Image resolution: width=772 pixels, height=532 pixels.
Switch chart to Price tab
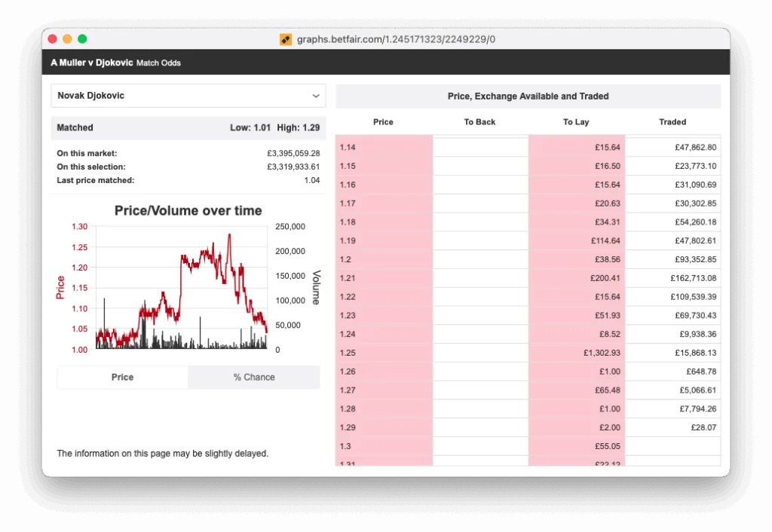point(122,377)
